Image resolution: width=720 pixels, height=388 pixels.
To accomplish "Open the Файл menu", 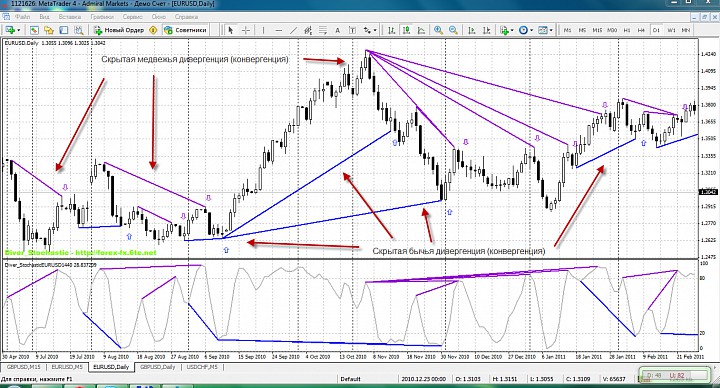I will (x=22, y=17).
